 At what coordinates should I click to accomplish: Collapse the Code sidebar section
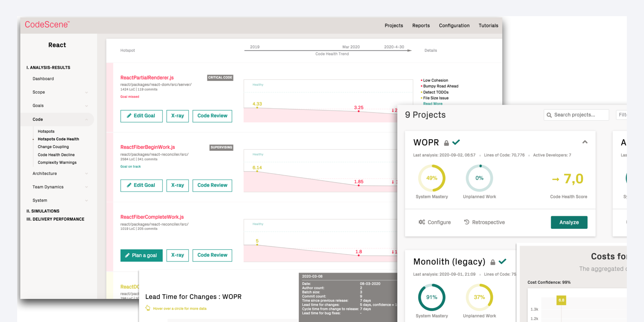pyautogui.click(x=86, y=119)
